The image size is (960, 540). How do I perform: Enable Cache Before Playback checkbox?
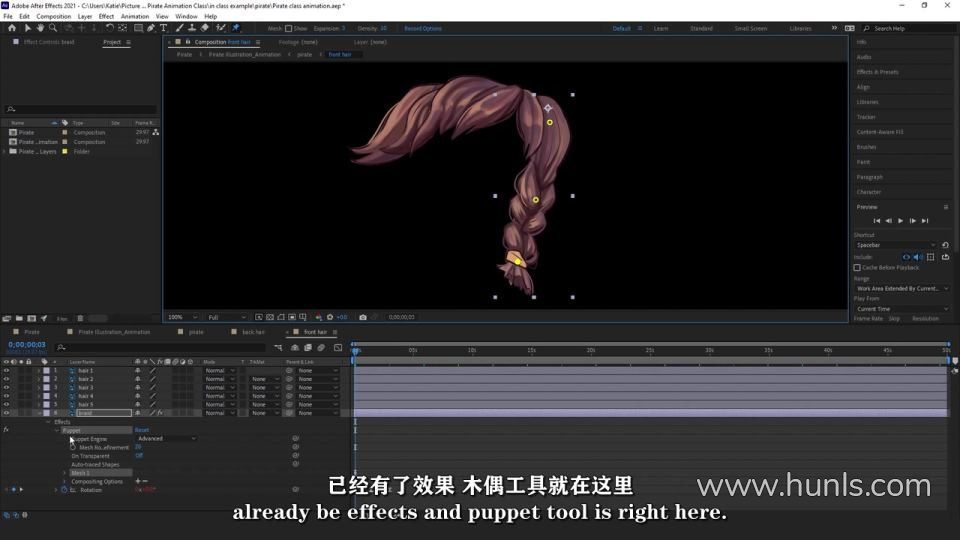click(857, 268)
